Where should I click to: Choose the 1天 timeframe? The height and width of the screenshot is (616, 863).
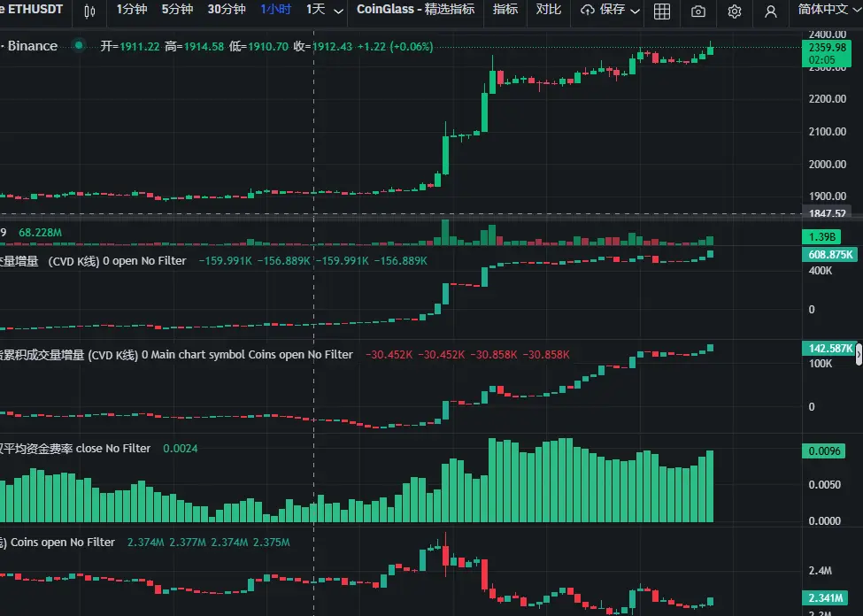(x=315, y=10)
